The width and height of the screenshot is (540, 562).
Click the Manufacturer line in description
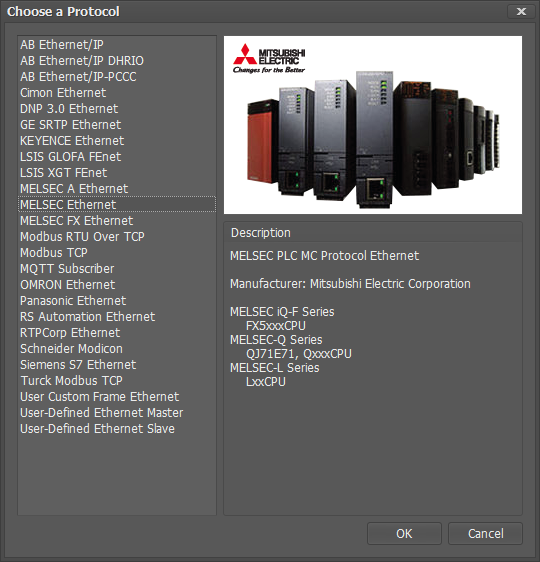coord(350,284)
